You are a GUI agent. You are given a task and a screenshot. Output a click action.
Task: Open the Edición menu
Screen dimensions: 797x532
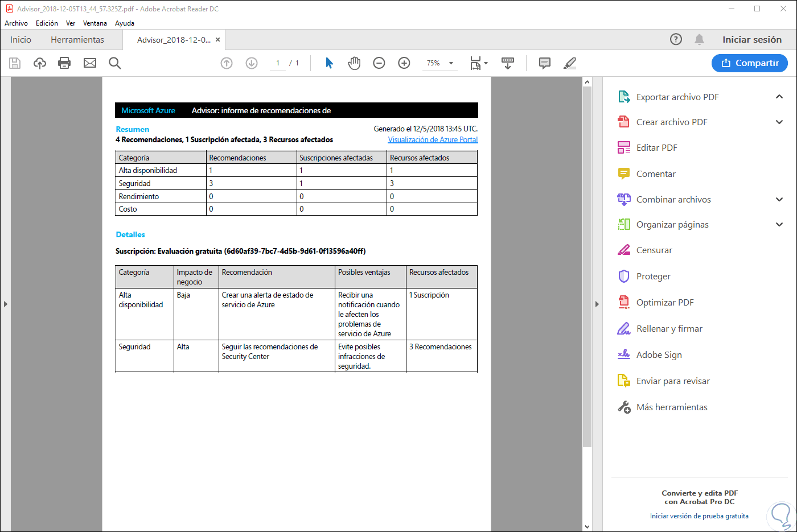47,23
